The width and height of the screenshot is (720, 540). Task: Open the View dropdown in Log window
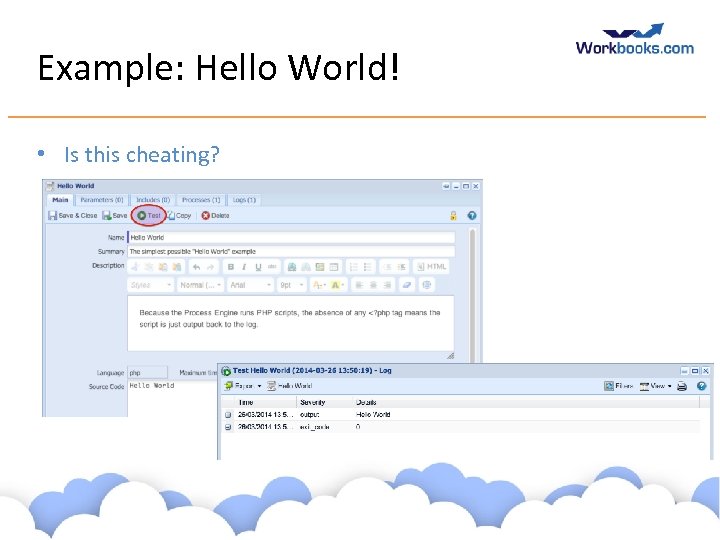click(655, 386)
